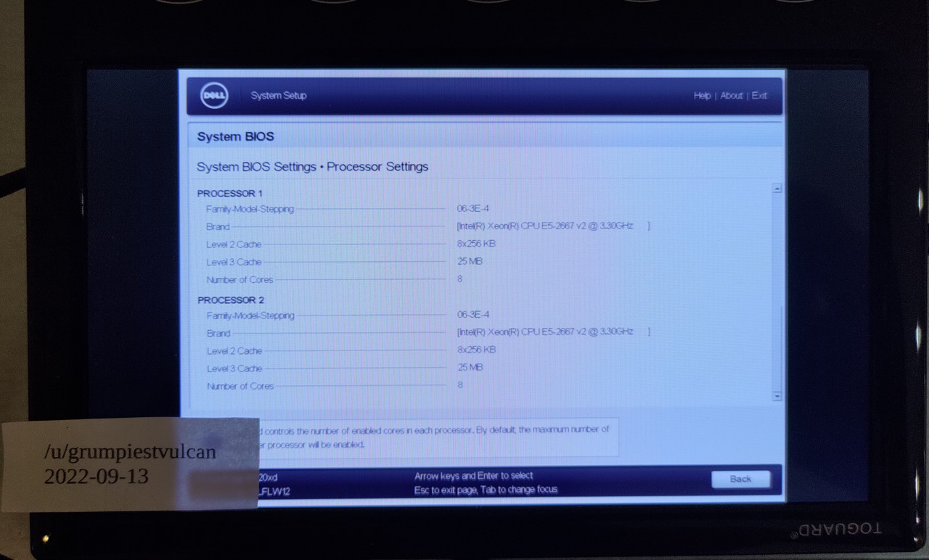Viewport: 929px width, 560px height.
Task: Click Processor 2 Number of Cores label
Action: click(240, 387)
